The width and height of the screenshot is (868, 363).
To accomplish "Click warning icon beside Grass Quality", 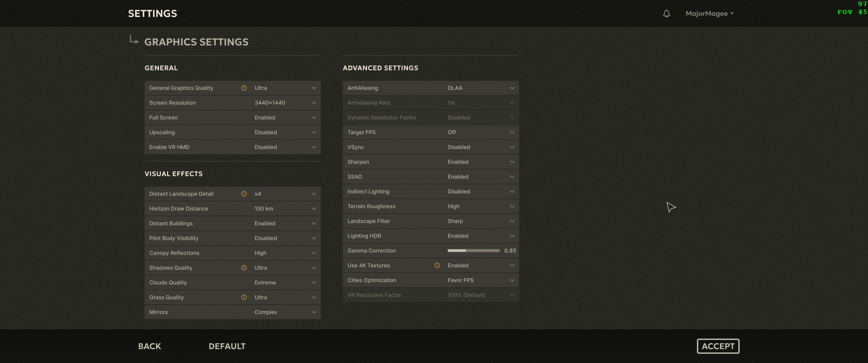I will click(243, 297).
